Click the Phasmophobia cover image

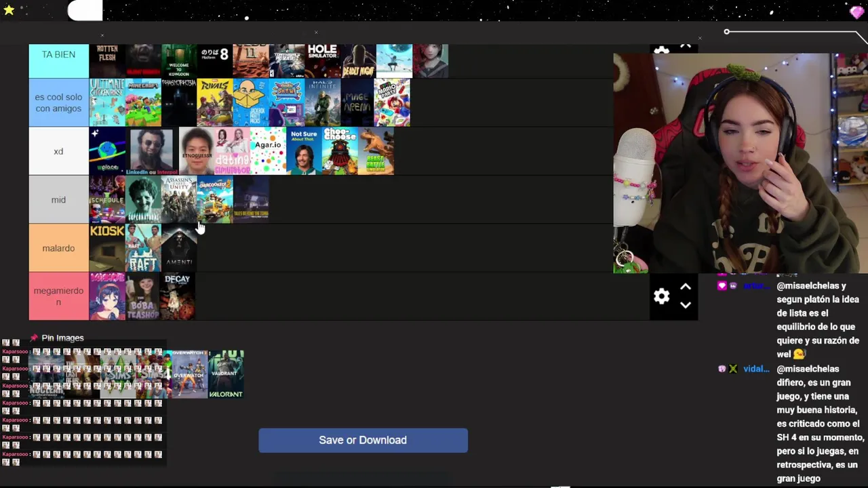click(x=179, y=102)
